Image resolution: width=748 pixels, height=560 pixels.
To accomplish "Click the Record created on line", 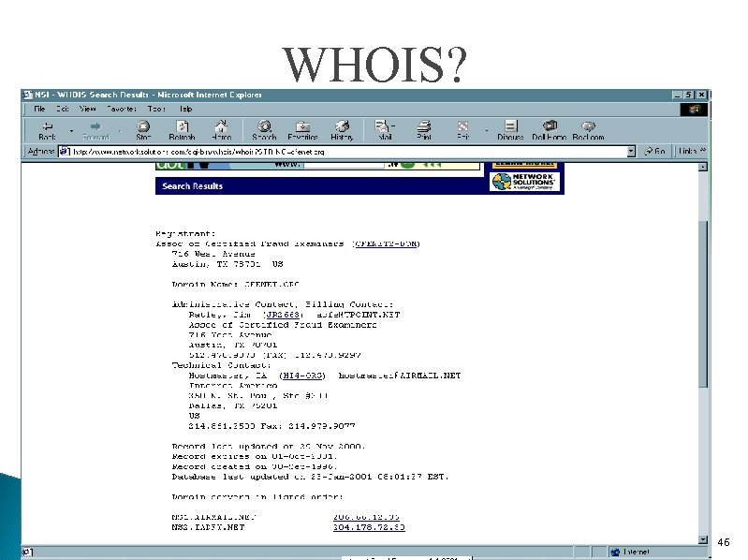I will click(x=255, y=467).
